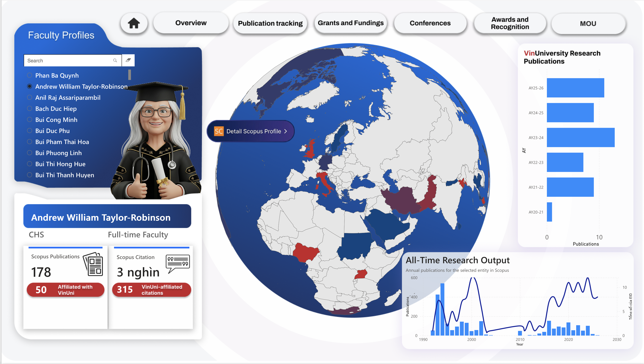The height and width of the screenshot is (364, 644).
Task: Click the 315 VinUni-affiliated citations badge
Action: (151, 290)
